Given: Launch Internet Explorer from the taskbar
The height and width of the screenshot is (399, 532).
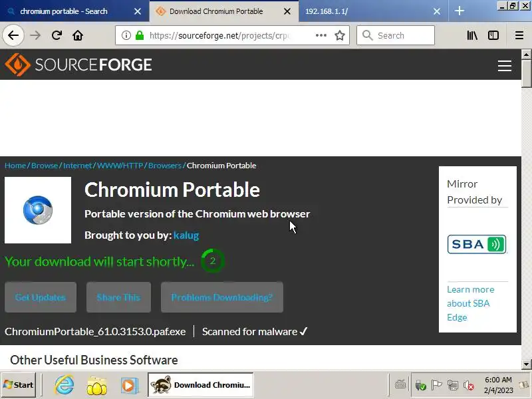Looking at the screenshot, I should (x=64, y=385).
